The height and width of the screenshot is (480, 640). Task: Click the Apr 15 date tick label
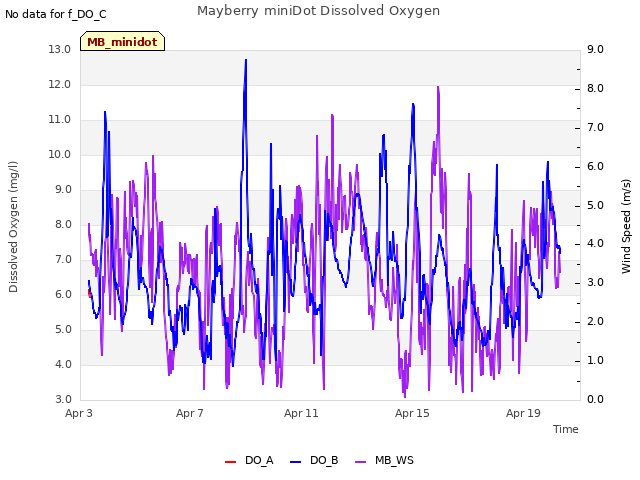tap(412, 413)
